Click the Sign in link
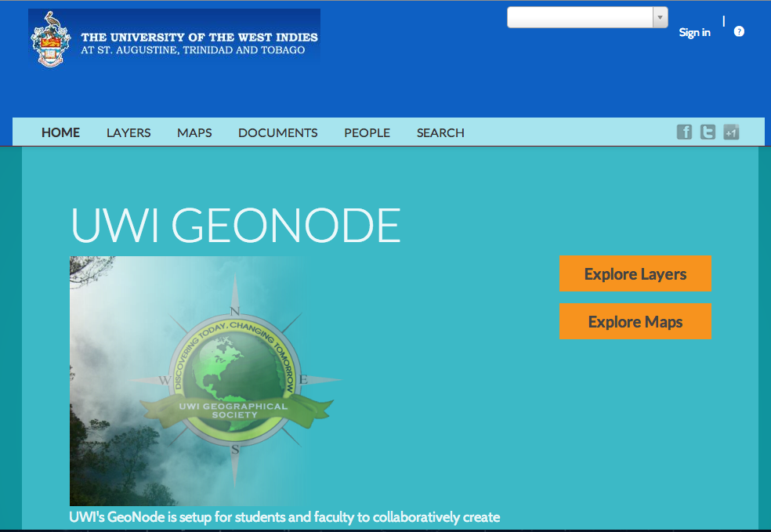The image size is (771, 532). pyautogui.click(x=694, y=32)
